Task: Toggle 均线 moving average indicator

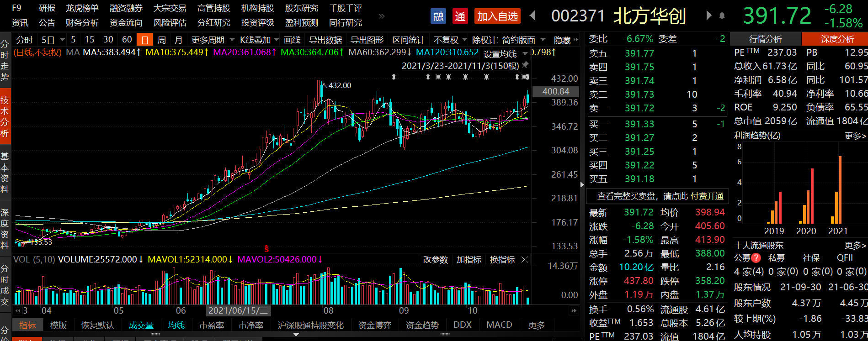Action: (176, 325)
